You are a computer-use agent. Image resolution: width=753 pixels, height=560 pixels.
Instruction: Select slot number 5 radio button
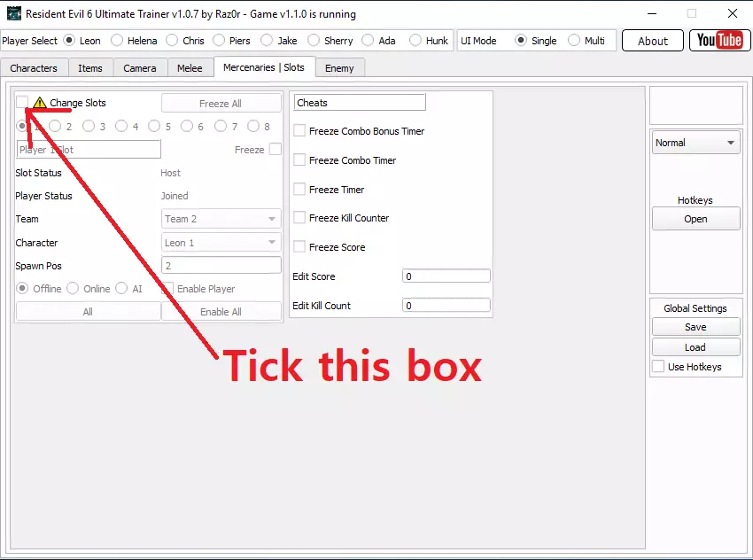click(x=154, y=126)
